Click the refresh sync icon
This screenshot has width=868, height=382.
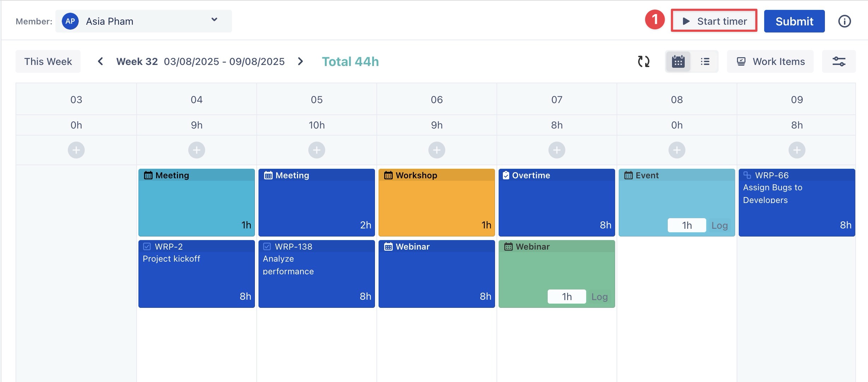click(x=643, y=61)
